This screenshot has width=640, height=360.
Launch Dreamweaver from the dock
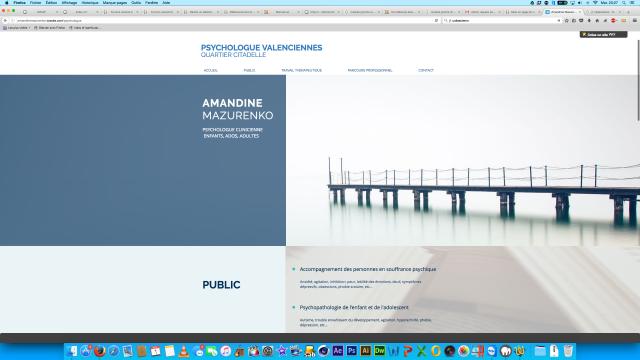[380, 351]
